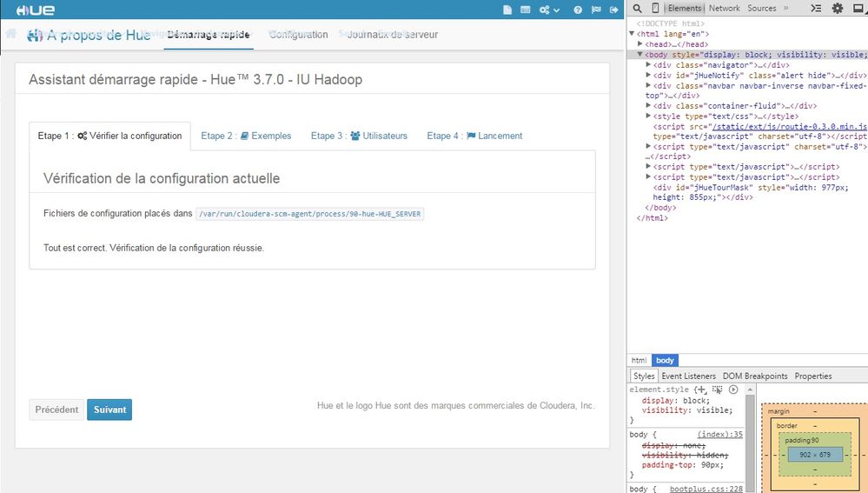Click the new style rule plus icon
Screen dimensions: 868x493
tap(703, 390)
